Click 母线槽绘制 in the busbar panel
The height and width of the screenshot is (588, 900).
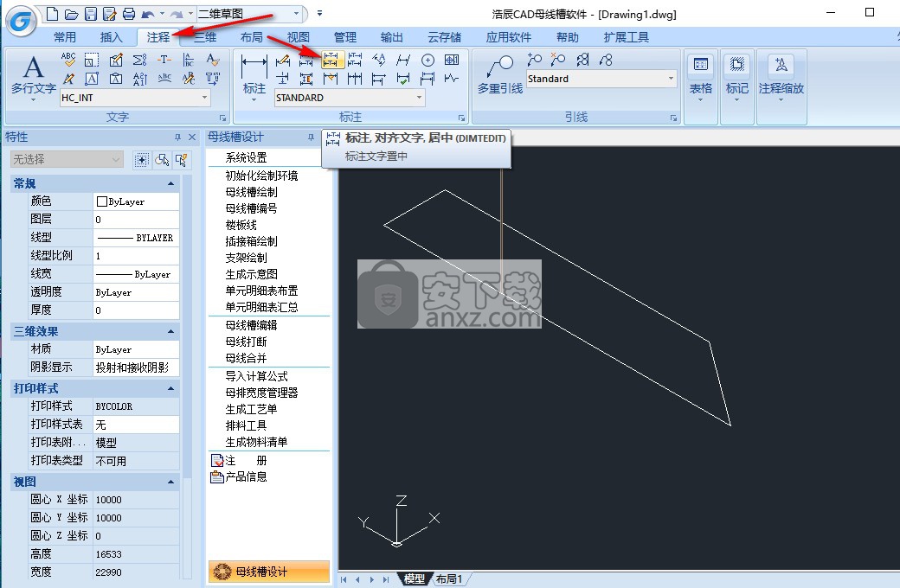252,192
